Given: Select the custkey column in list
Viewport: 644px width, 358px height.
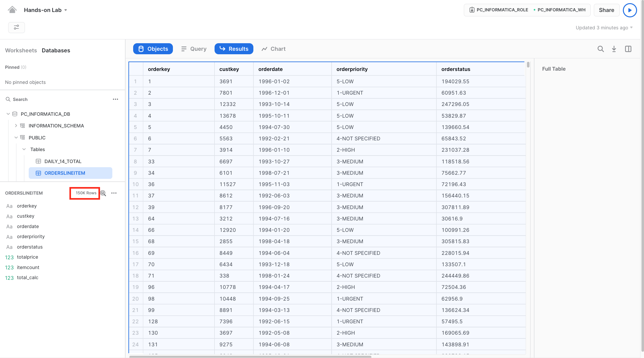Looking at the screenshot, I should tap(26, 216).
